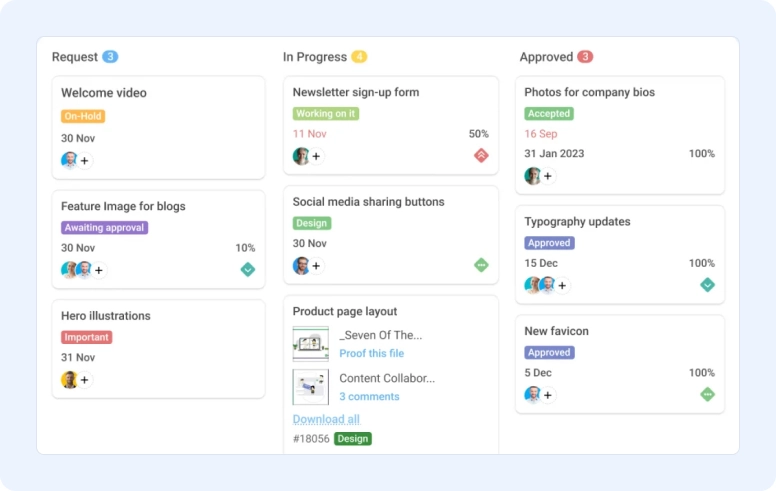Add assignee with plus on Welcome video card

pos(85,160)
